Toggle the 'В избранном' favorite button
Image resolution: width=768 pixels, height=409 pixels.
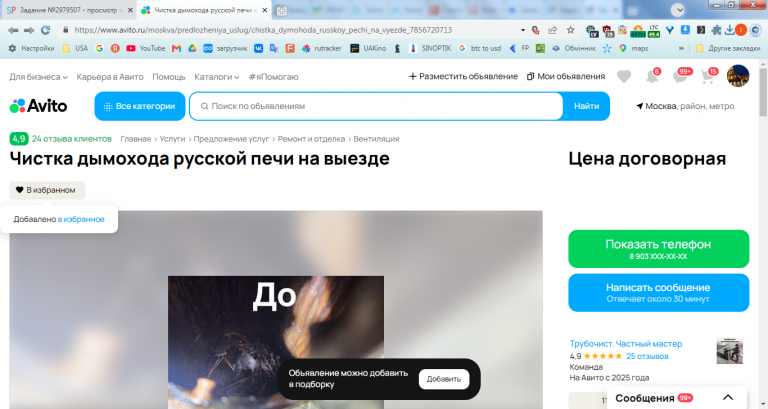click(47, 190)
